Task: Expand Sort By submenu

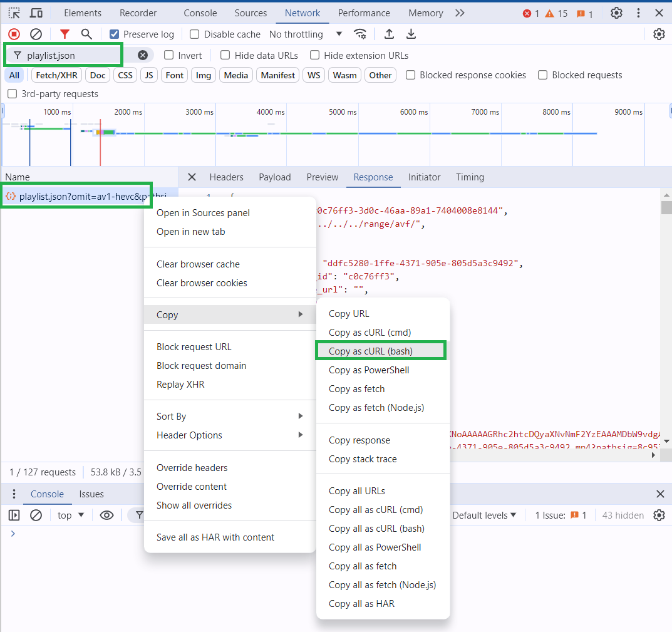Action: [230, 416]
